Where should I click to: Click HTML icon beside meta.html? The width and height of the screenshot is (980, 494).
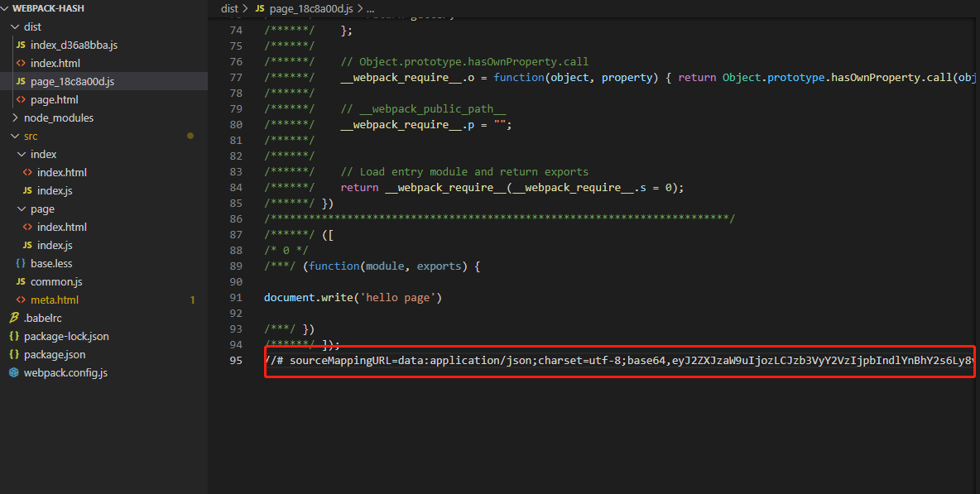click(x=21, y=300)
